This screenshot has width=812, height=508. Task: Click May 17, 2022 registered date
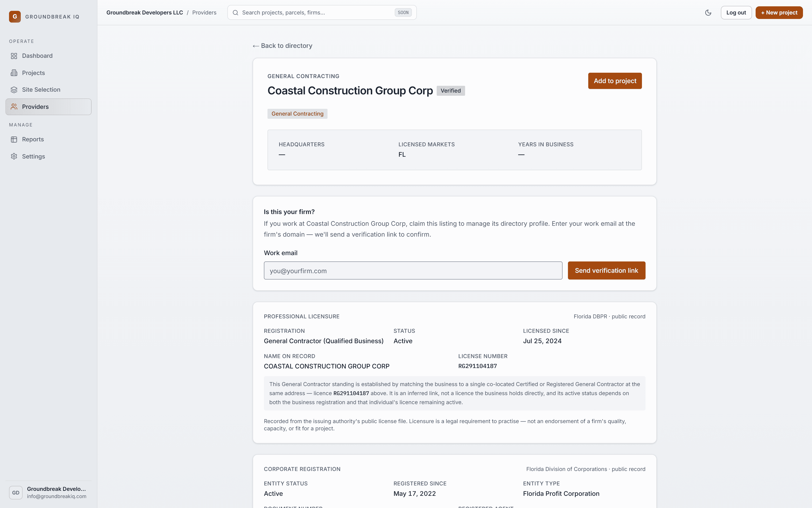coord(415,494)
